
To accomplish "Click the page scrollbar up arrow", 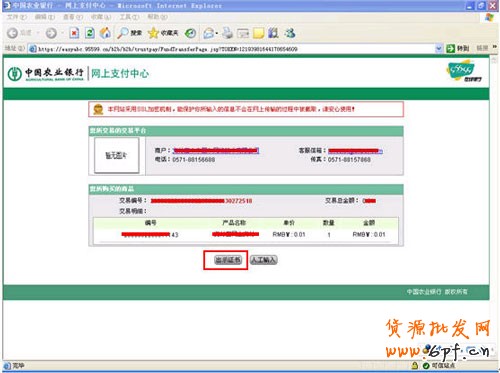I will (494, 60).
